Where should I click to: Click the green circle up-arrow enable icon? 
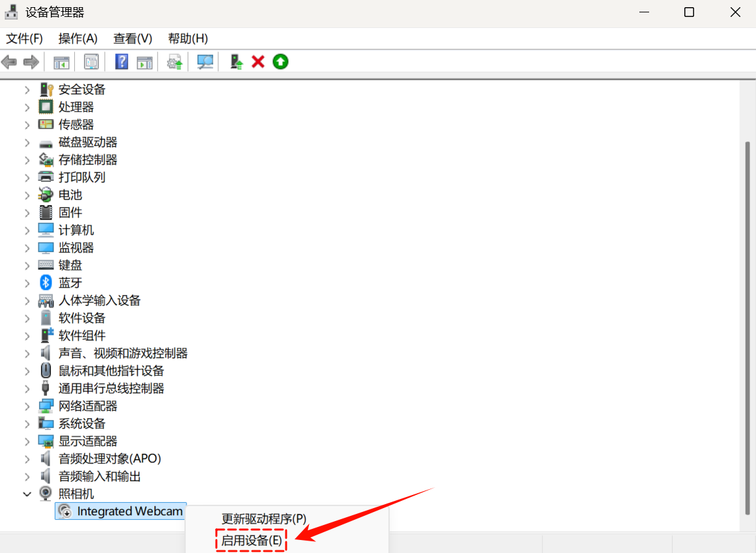click(280, 62)
